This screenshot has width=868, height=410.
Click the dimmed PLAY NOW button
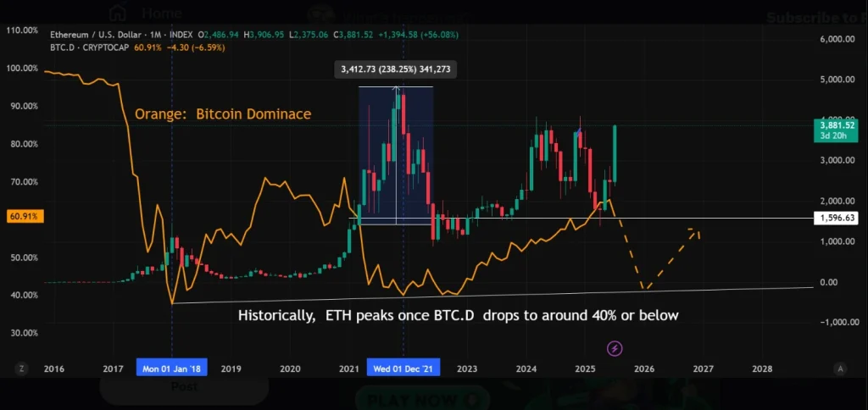coord(422,398)
